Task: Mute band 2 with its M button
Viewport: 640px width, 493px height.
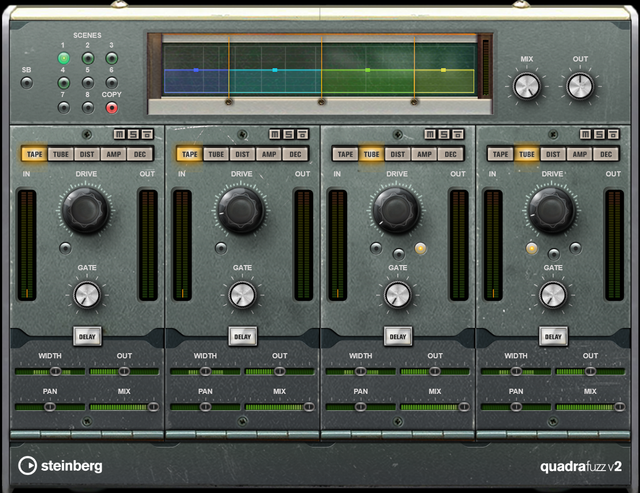Action: (x=275, y=134)
